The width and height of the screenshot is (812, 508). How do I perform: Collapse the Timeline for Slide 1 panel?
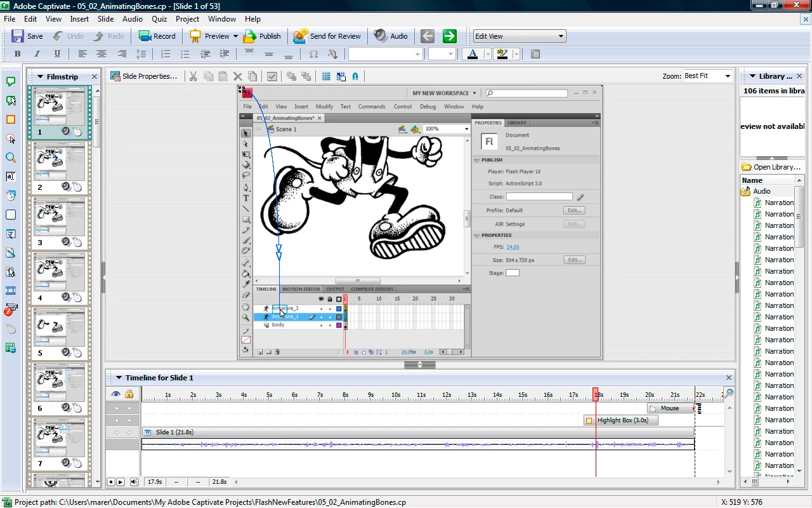(119, 378)
